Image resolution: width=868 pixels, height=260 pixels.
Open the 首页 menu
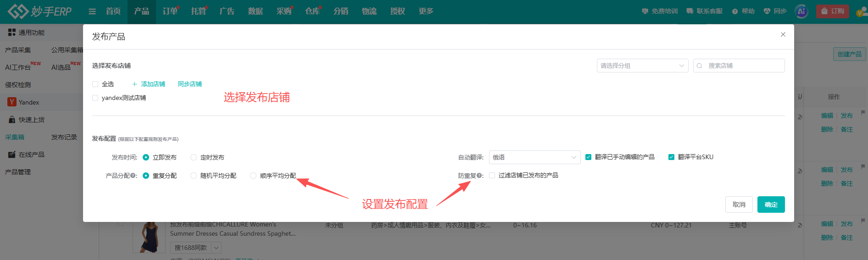click(x=113, y=11)
